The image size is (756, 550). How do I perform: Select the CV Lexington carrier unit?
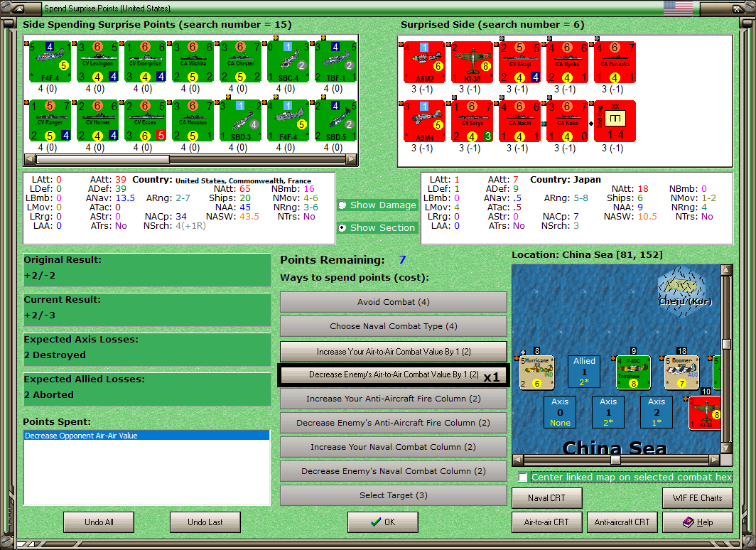pos(98,62)
